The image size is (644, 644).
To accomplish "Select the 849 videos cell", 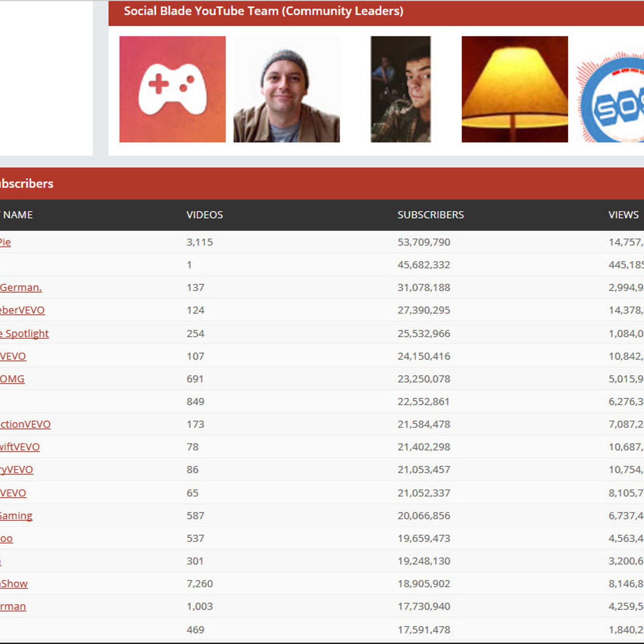I will pyautogui.click(x=195, y=401).
